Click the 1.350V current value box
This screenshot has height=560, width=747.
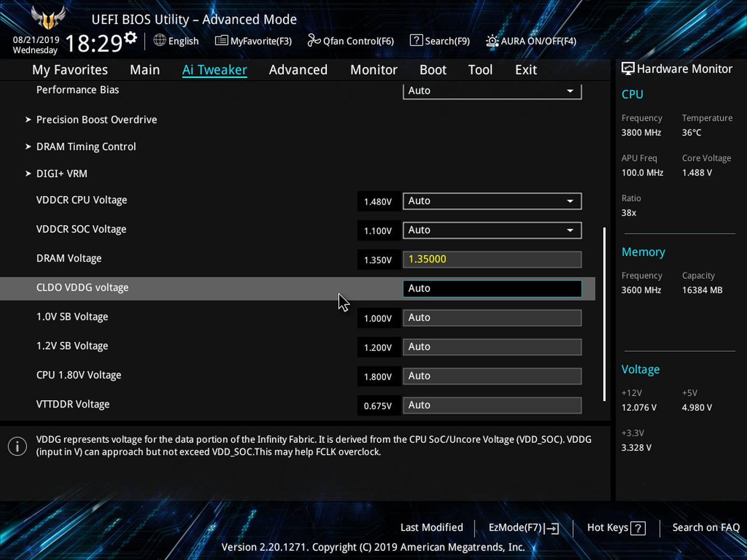pos(378,260)
